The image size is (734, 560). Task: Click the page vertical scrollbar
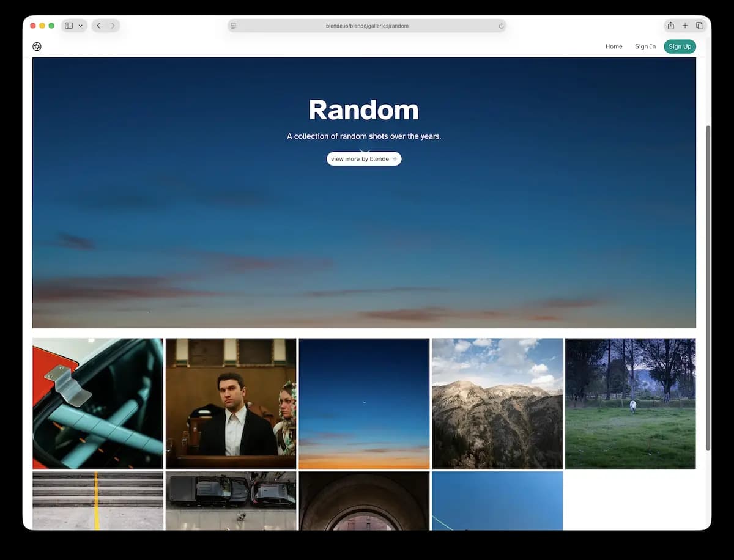click(708, 287)
